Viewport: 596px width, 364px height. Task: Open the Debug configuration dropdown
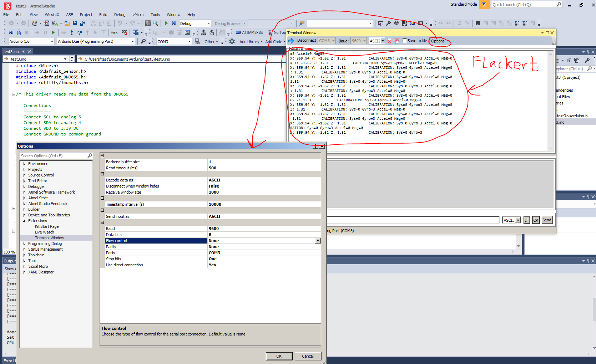coord(209,24)
